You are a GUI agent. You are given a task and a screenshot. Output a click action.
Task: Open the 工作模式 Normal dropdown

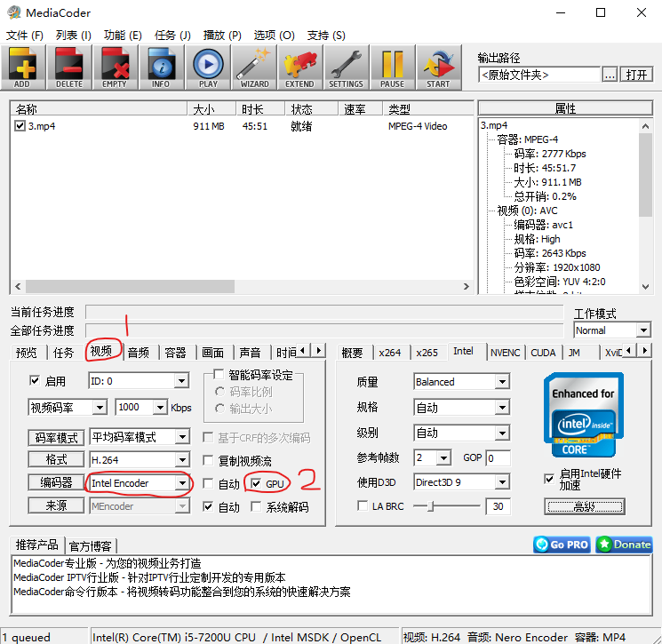click(x=643, y=330)
